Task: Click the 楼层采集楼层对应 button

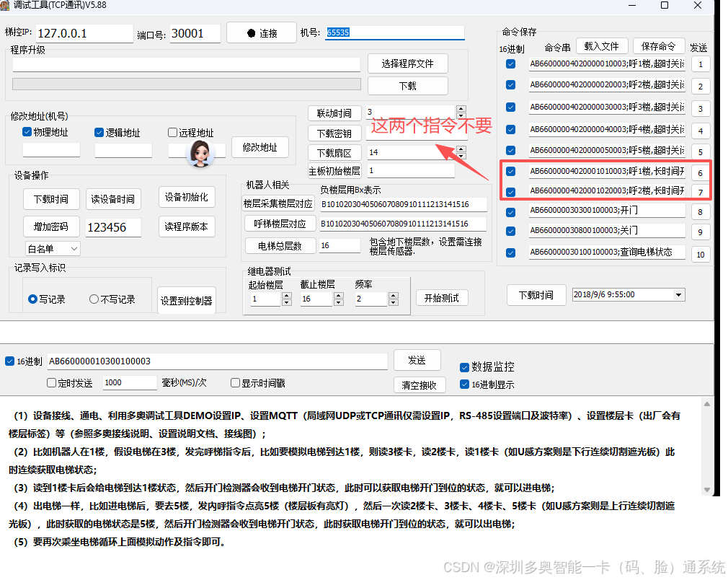Action: pos(278,203)
